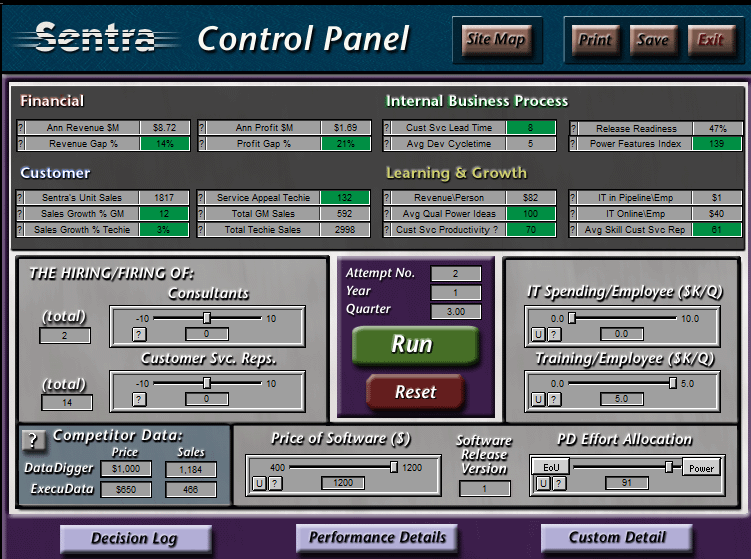Click DataDigger price $1,000
The width and height of the screenshot is (751, 559).
[x=126, y=469]
